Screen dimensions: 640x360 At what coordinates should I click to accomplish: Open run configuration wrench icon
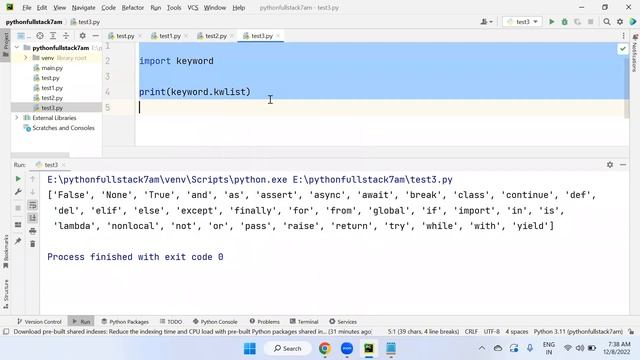pos(18,192)
